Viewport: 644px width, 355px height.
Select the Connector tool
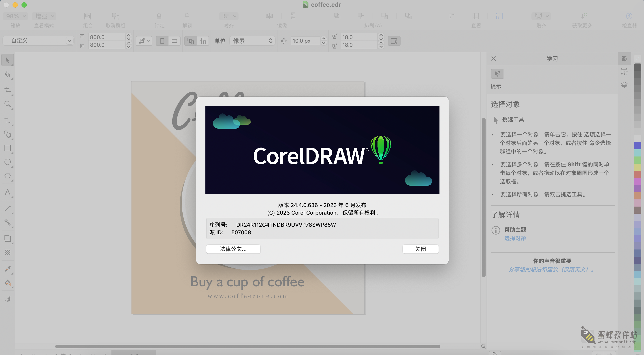pyautogui.click(x=8, y=222)
